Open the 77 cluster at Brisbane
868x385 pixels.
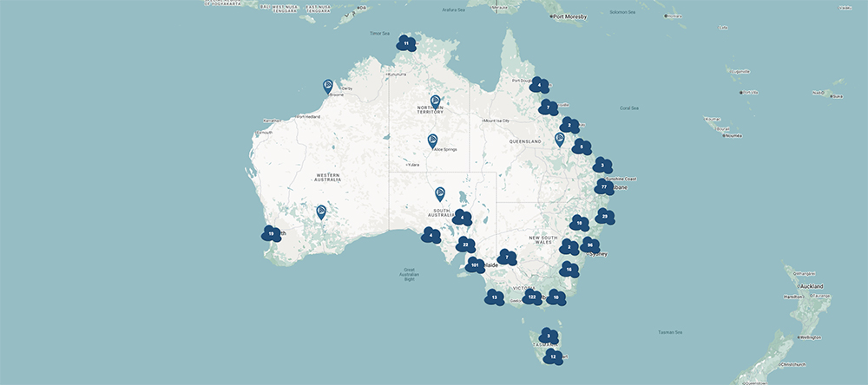point(603,187)
